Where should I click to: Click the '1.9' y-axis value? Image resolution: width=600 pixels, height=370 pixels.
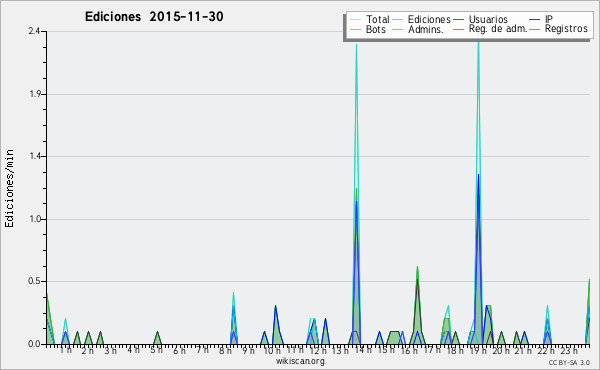point(35,94)
